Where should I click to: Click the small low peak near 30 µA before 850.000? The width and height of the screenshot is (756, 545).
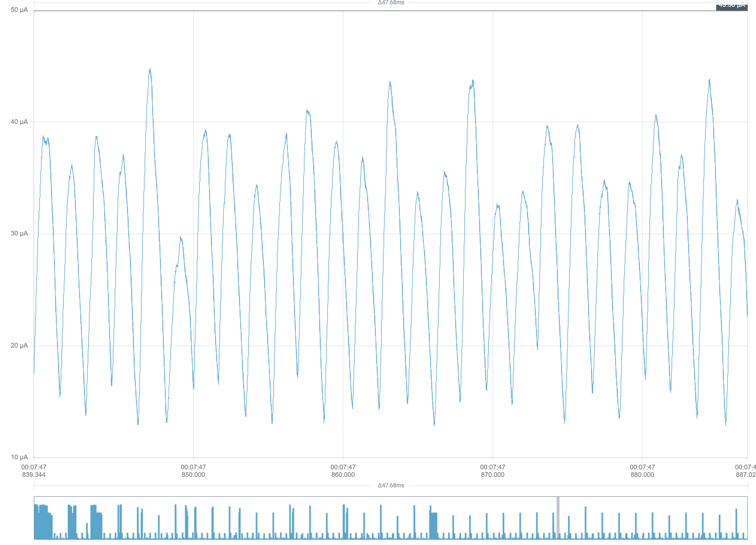tap(181, 238)
